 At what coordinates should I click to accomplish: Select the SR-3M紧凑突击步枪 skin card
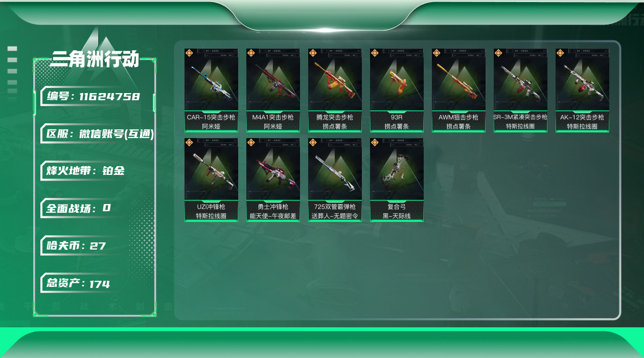(x=520, y=91)
